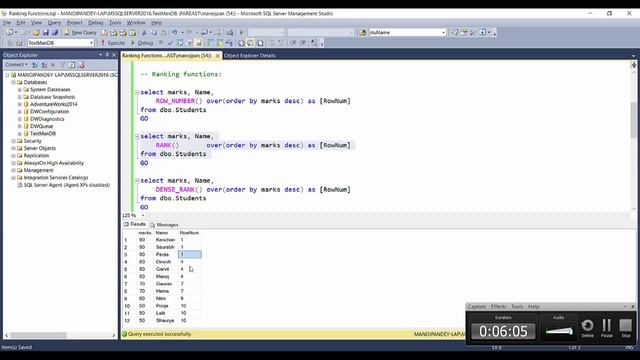Open the TestManDB database dropdown
Viewport: 640px width, 360px height.
coord(91,43)
